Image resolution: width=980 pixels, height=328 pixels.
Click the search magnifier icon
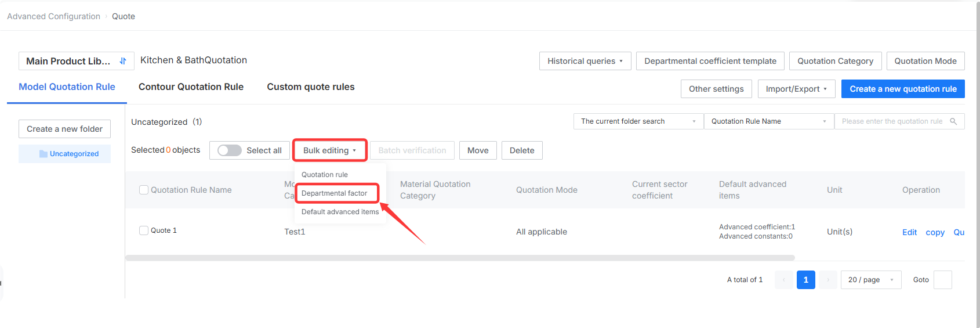[953, 121]
